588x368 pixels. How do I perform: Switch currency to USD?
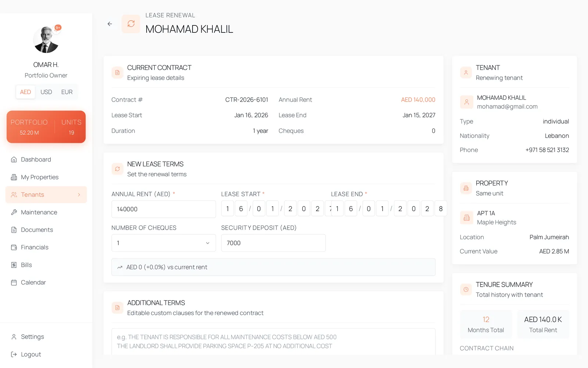[46, 92]
